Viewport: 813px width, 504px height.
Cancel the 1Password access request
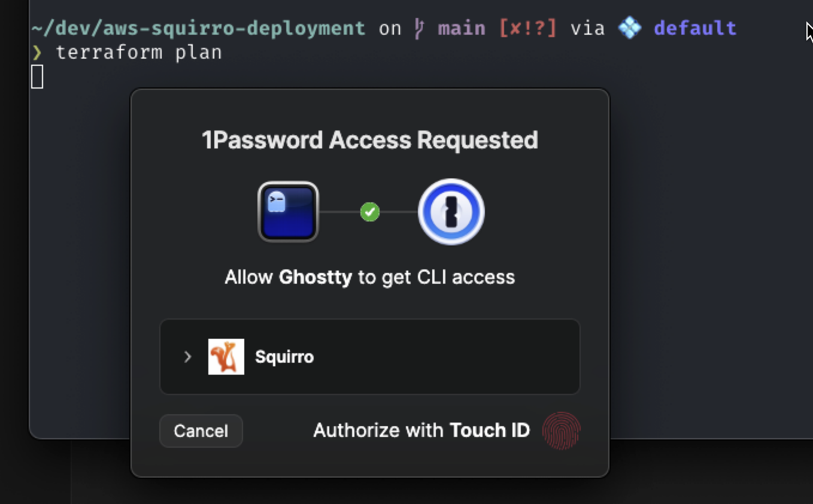click(201, 431)
